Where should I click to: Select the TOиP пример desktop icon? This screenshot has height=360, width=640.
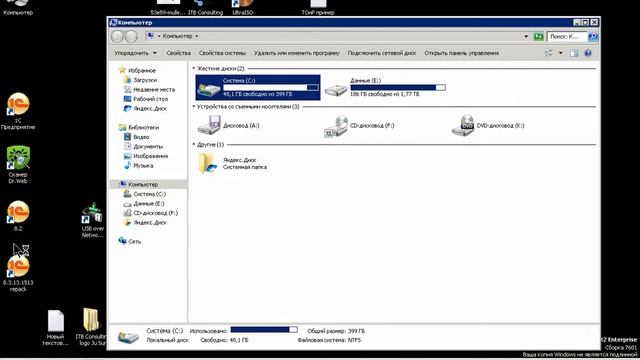[x=318, y=8]
